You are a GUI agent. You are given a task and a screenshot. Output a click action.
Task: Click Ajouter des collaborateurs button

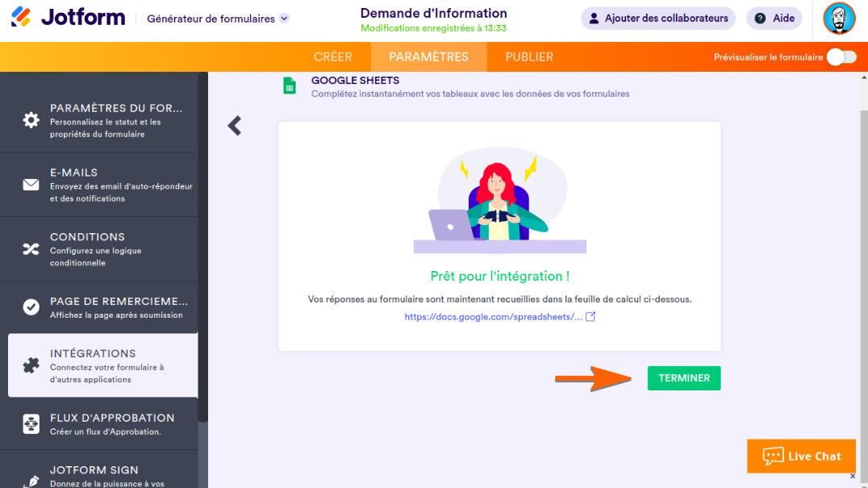[x=657, y=19]
